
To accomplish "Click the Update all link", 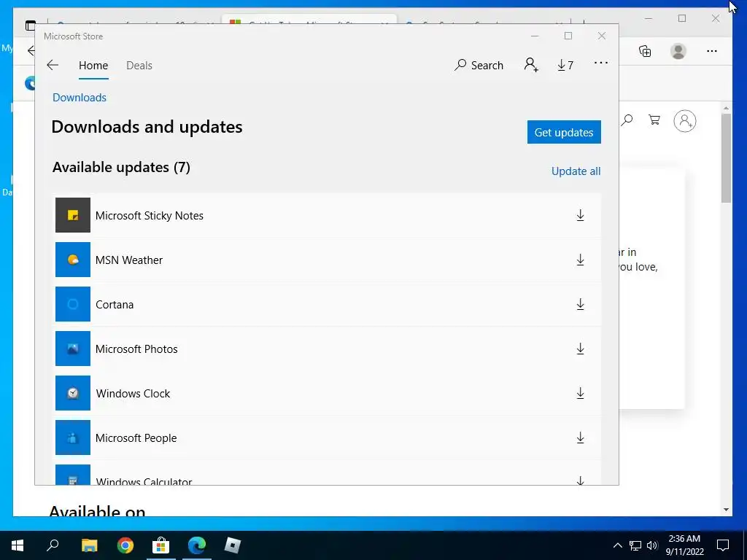I will pyautogui.click(x=576, y=171).
